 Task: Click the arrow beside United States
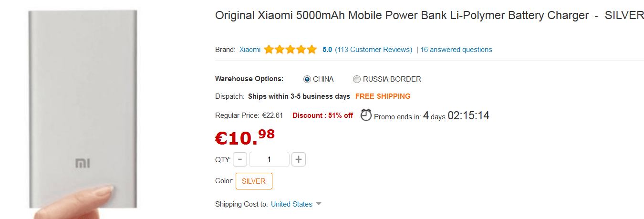coord(319,204)
